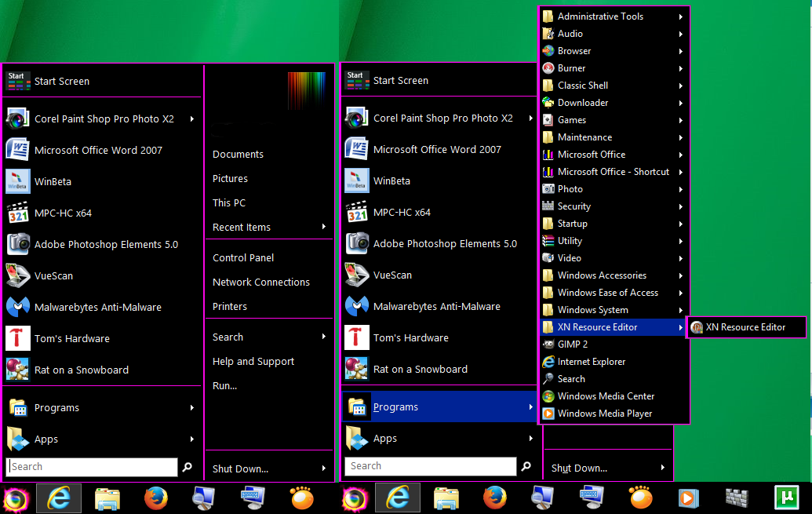Click Adobe Photoshop Elements camera icon in right Start menu
This screenshot has width=812, height=514.
357,243
